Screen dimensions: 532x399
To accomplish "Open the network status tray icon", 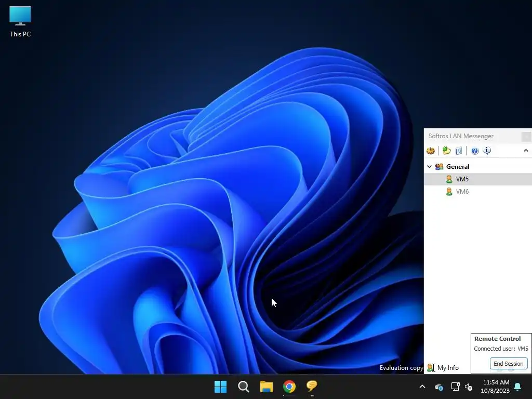I will [455, 387].
